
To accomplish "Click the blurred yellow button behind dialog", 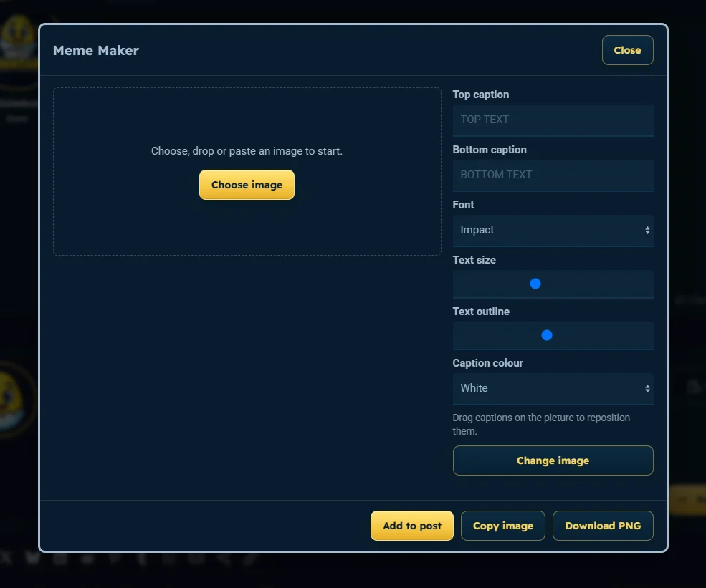I will pos(688,499).
